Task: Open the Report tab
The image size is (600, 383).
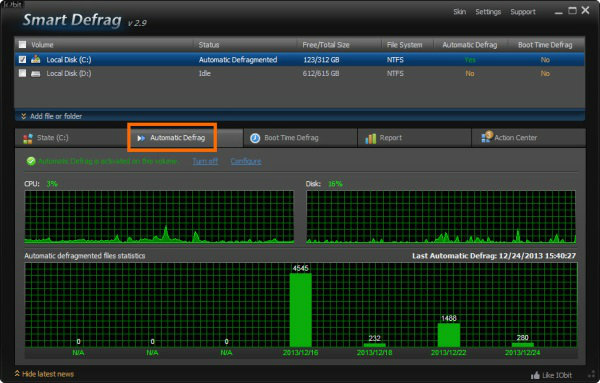Action: [x=414, y=138]
